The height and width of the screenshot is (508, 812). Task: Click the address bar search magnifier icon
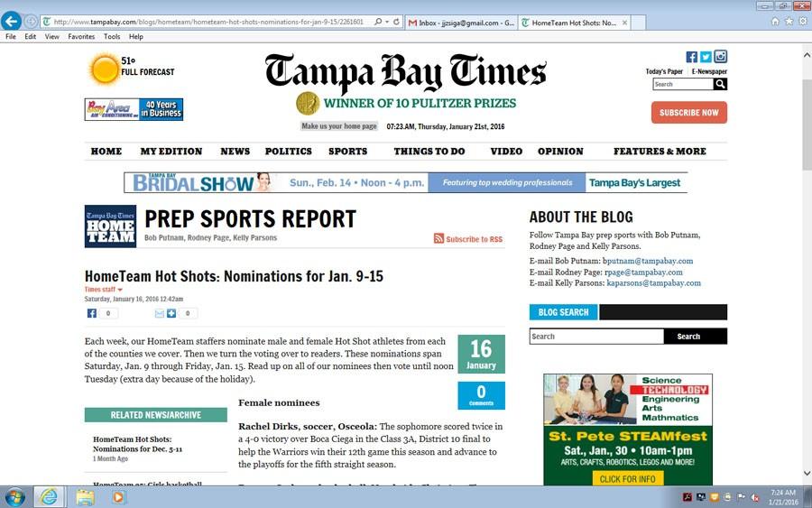[x=378, y=22]
